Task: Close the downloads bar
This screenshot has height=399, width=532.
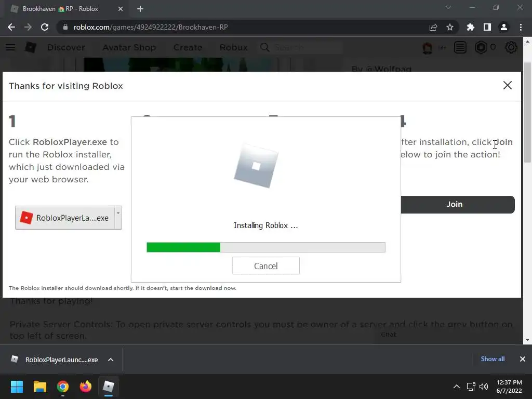Action: point(523,359)
